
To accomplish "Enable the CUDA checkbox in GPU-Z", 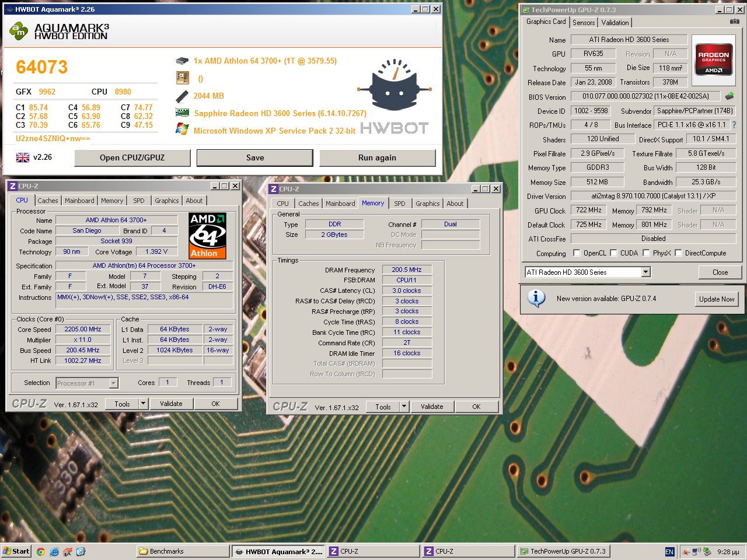I will pos(613,253).
